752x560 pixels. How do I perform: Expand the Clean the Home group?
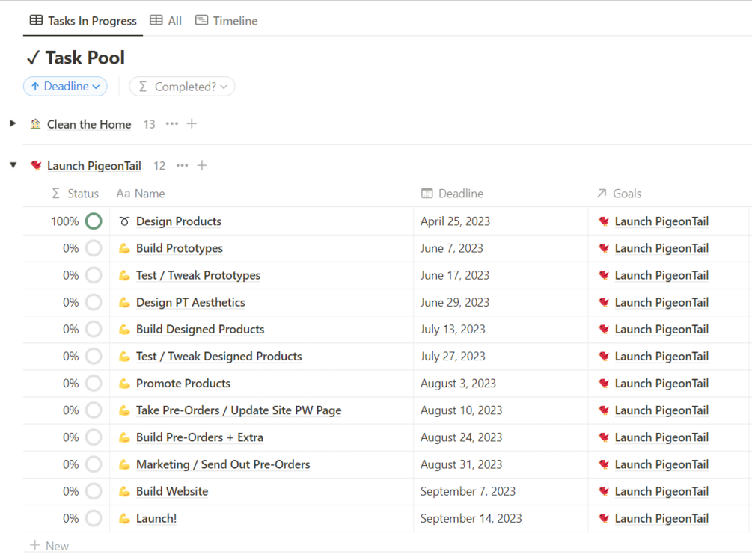point(13,123)
